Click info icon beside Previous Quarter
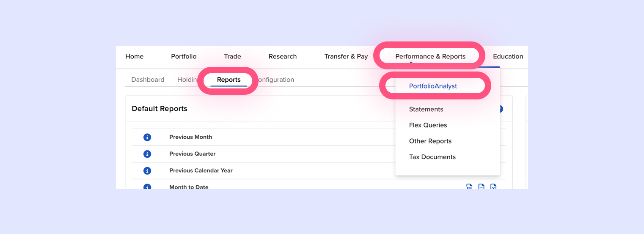This screenshot has height=234, width=644. [x=147, y=154]
